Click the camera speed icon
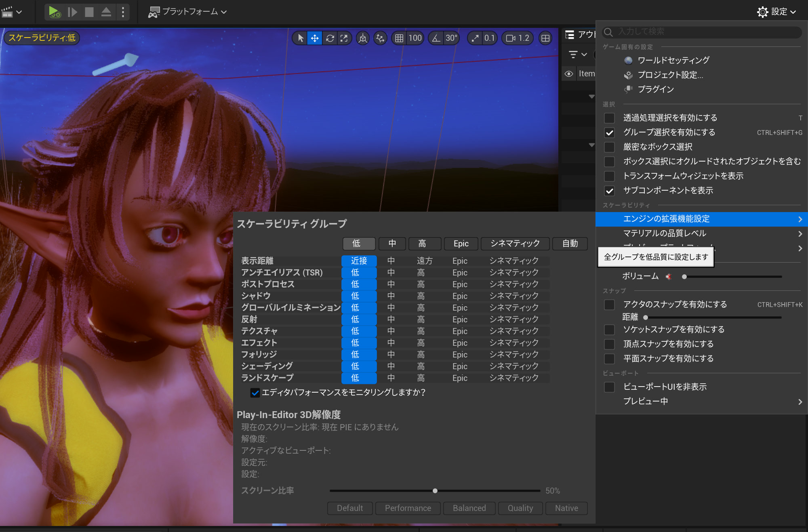808x532 pixels. coord(510,38)
